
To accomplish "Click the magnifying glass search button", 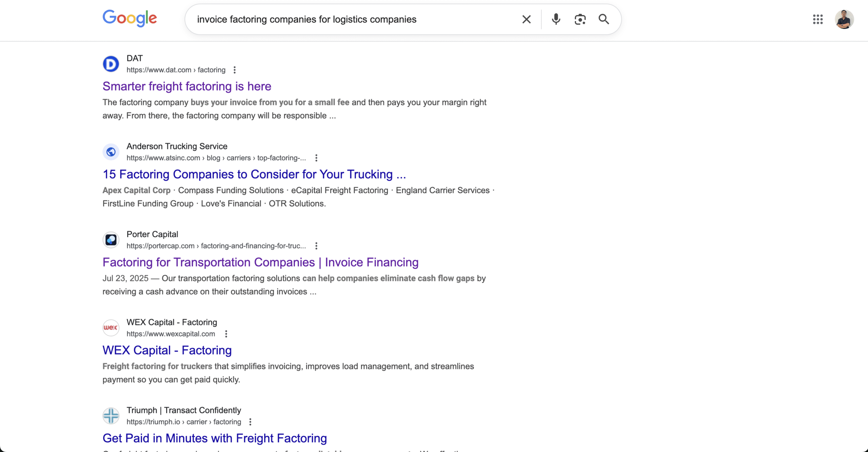I will (x=604, y=19).
